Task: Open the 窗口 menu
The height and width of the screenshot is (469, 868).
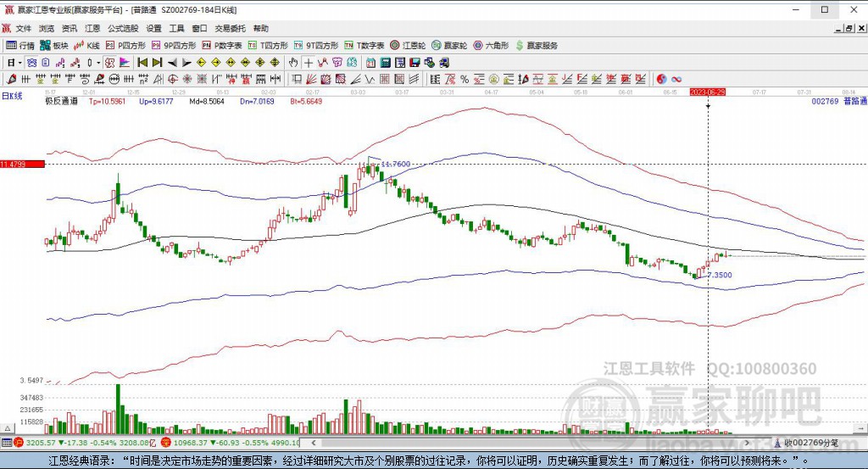Action: pos(199,28)
